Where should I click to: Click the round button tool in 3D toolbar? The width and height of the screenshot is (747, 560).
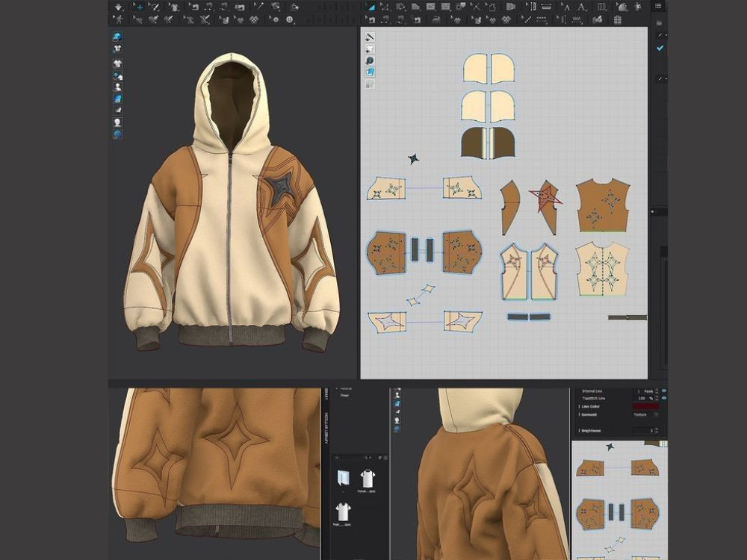click(274, 19)
